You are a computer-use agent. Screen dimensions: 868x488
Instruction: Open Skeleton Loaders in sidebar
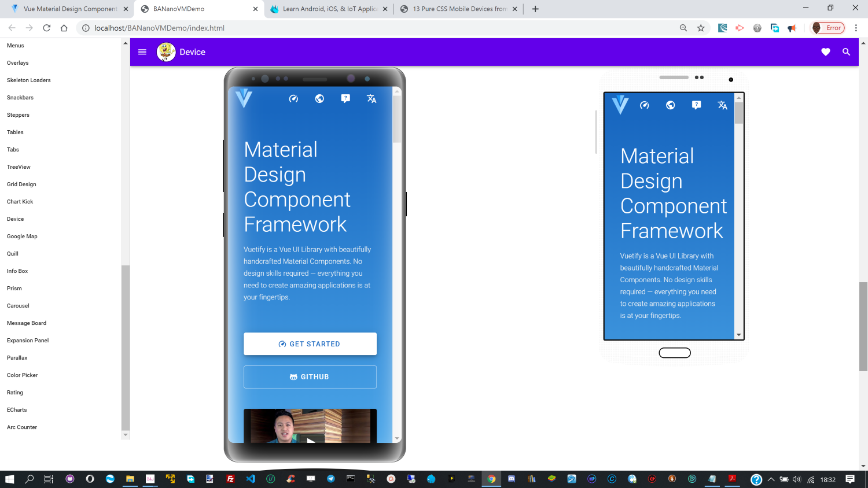tap(29, 80)
